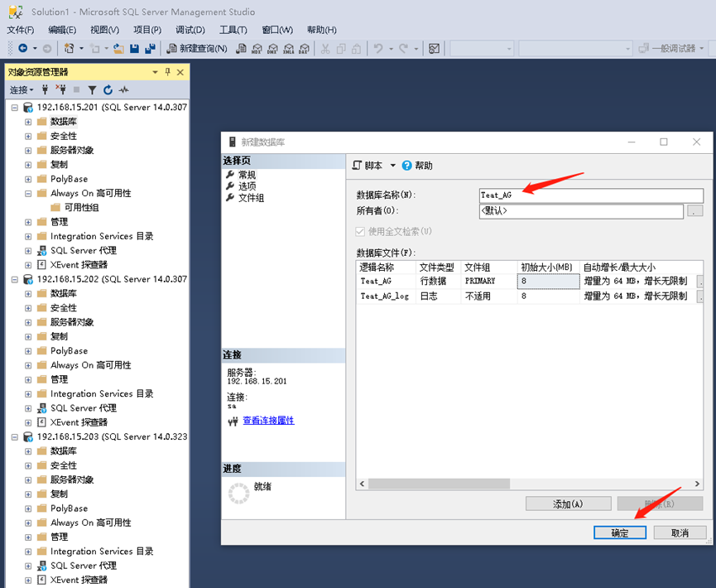
Task: Click the DAX query toolbar icon
Action: coord(304,48)
